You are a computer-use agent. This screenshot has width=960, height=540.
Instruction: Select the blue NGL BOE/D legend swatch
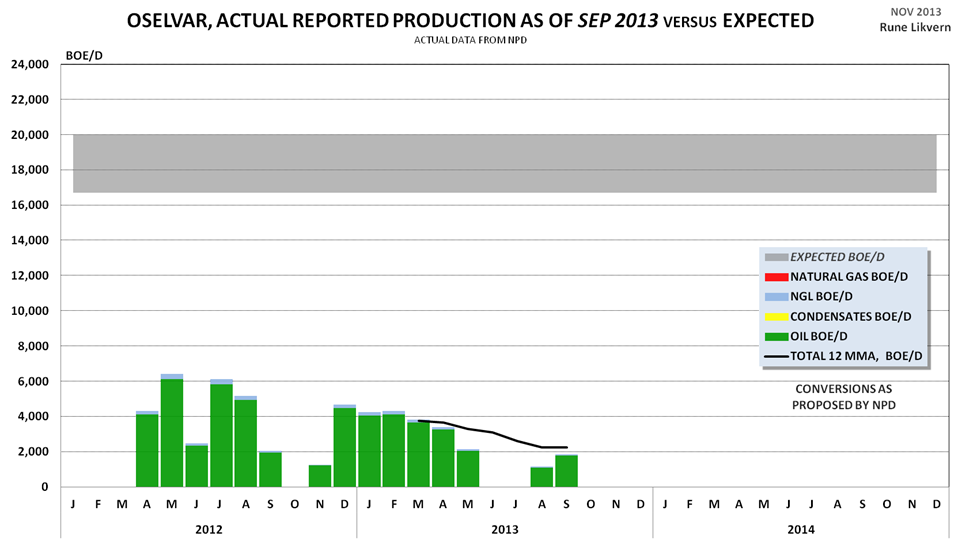tap(775, 297)
